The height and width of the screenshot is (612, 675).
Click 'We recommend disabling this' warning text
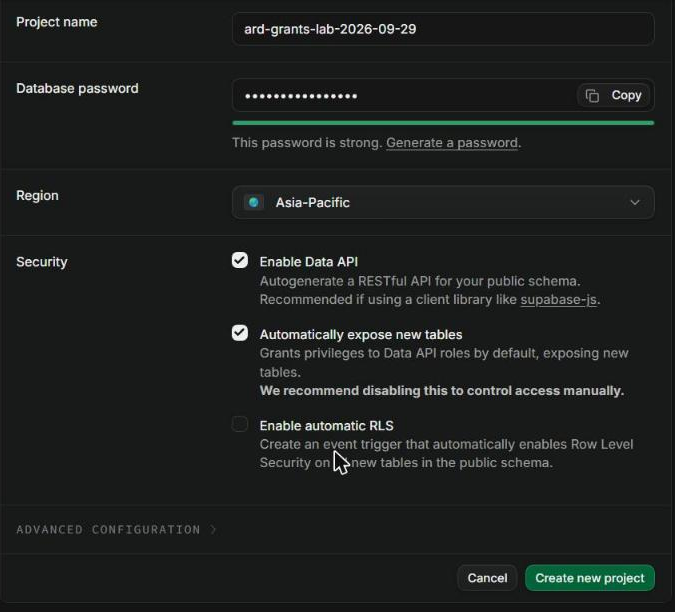442,391
